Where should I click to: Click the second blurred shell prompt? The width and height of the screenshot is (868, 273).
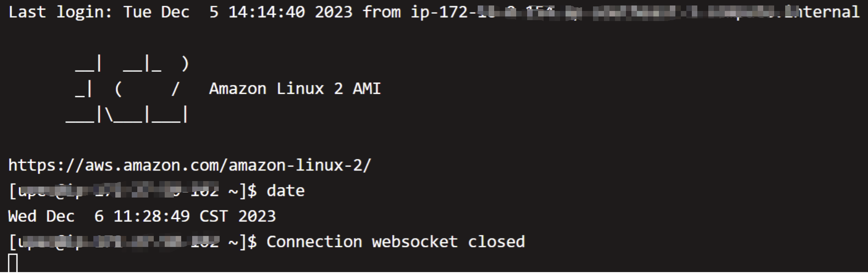pyautogui.click(x=133, y=241)
